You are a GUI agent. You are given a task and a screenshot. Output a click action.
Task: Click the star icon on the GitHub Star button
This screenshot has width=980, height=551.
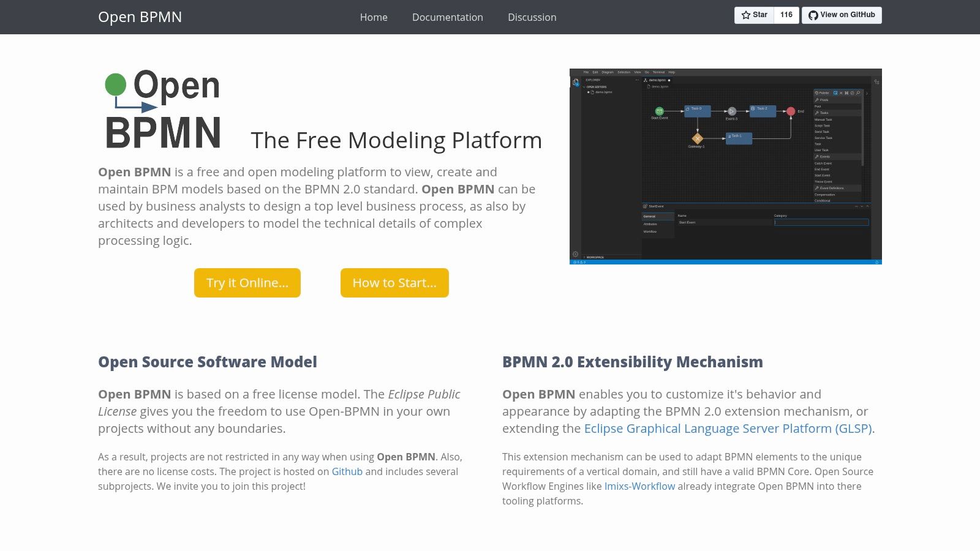click(x=746, y=15)
